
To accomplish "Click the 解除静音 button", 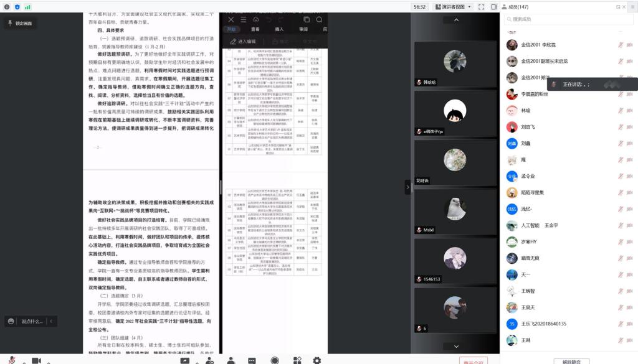I will coord(571,361).
